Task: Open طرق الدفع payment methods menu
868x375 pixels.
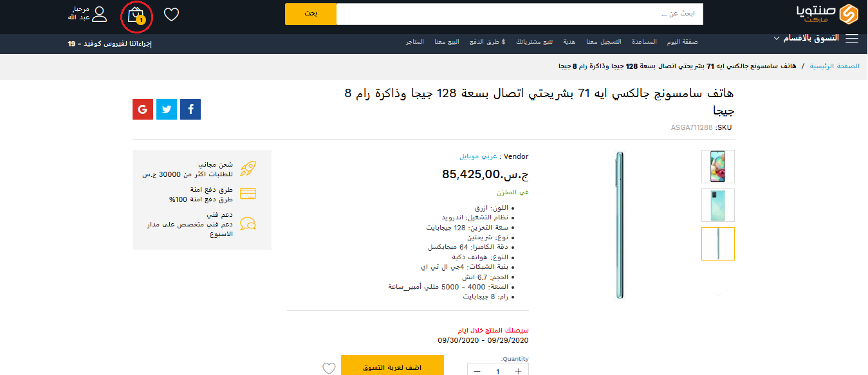Action: click(x=488, y=42)
